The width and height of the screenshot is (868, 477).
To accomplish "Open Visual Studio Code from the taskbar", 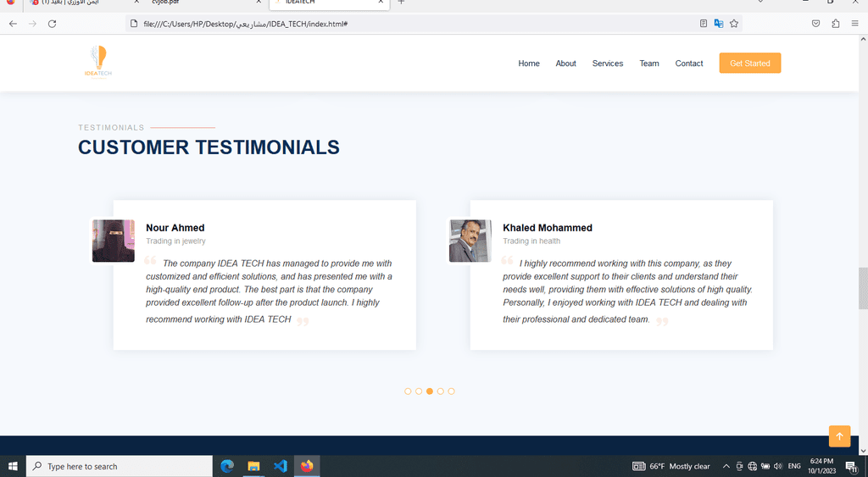I will coord(280,467).
